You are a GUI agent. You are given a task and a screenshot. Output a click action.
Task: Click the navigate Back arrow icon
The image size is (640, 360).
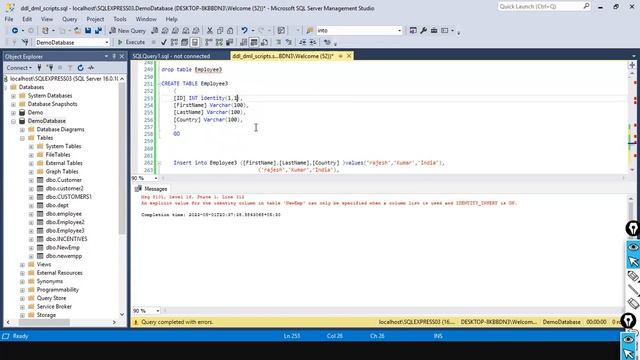tap(15, 31)
